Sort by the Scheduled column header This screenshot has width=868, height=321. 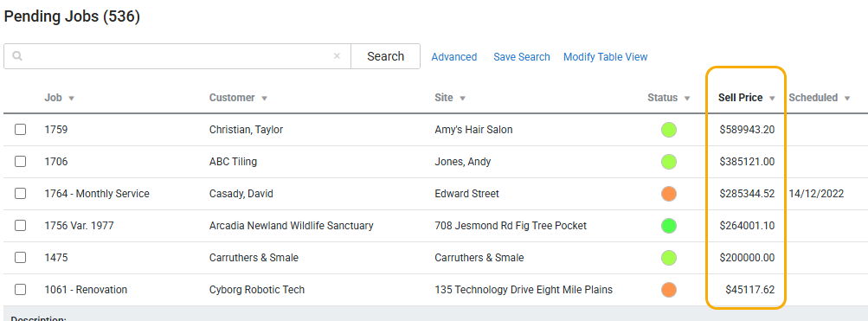click(813, 98)
